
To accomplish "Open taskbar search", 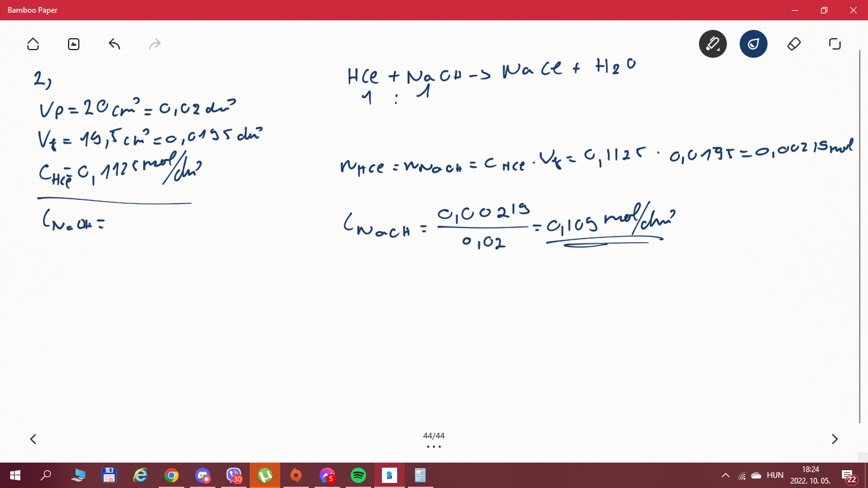I will point(46,475).
